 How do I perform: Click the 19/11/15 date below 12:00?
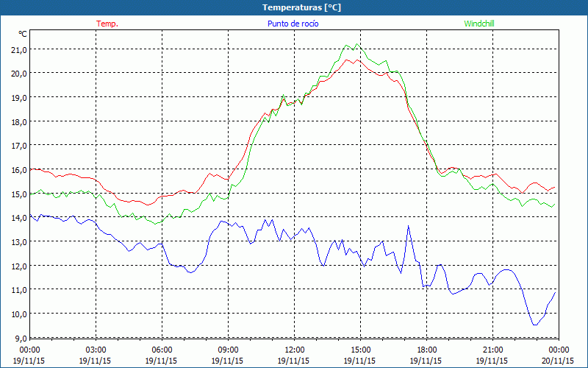(x=293, y=361)
